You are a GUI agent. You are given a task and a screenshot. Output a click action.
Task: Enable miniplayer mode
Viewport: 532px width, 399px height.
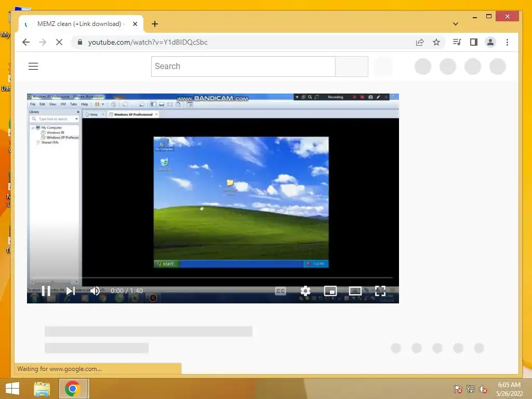330,291
